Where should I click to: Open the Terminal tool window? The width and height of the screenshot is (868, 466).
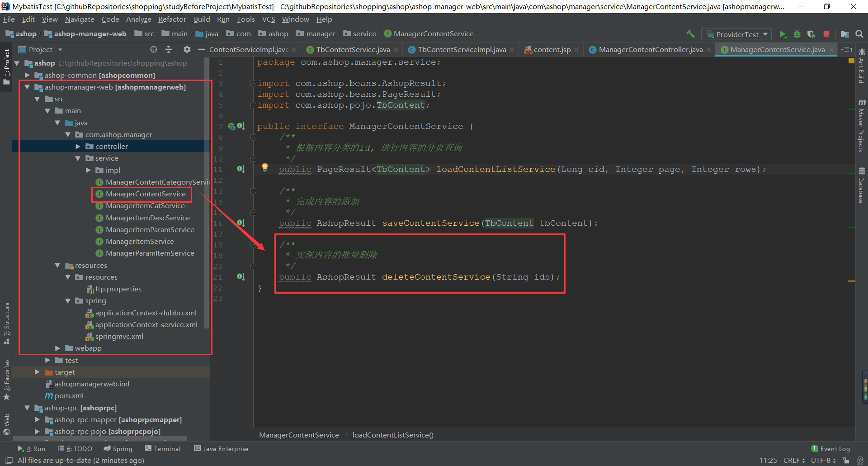pyautogui.click(x=163, y=449)
